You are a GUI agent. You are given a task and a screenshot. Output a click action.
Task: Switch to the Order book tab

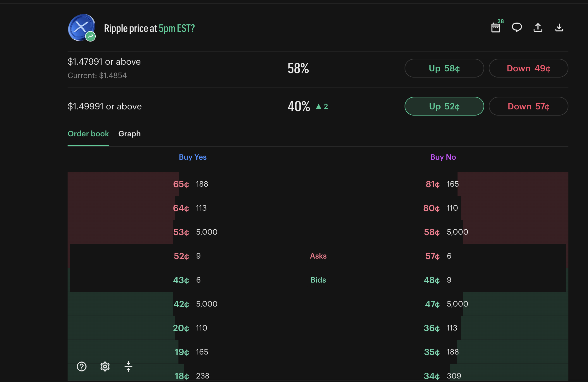pos(88,134)
